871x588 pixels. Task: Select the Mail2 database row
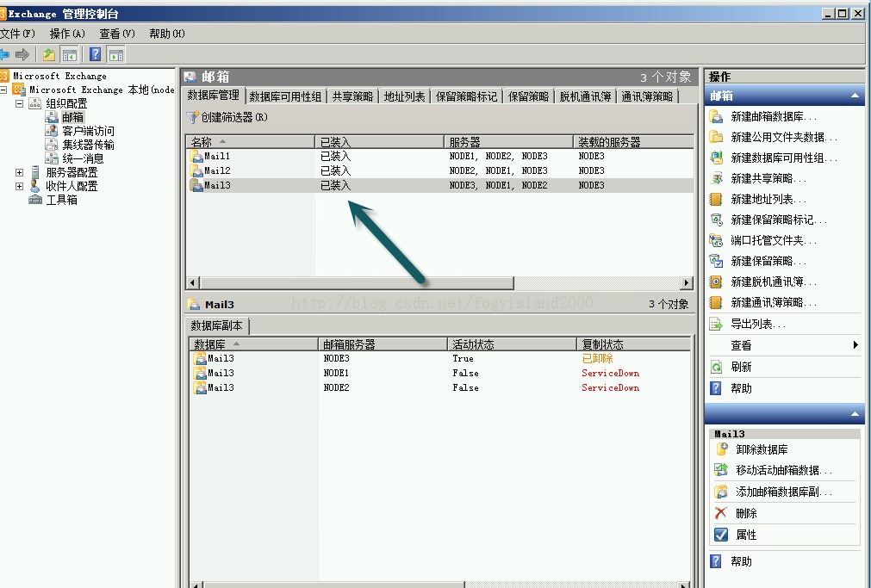439,170
